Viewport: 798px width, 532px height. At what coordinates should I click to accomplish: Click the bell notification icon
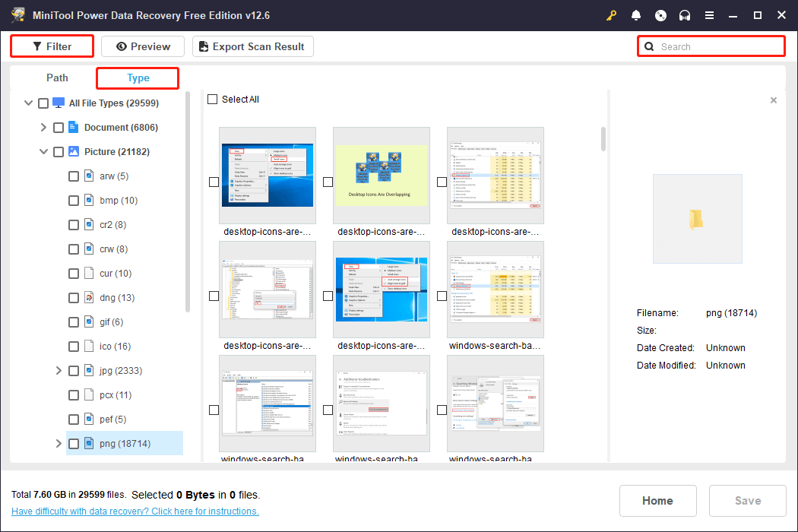(x=636, y=14)
